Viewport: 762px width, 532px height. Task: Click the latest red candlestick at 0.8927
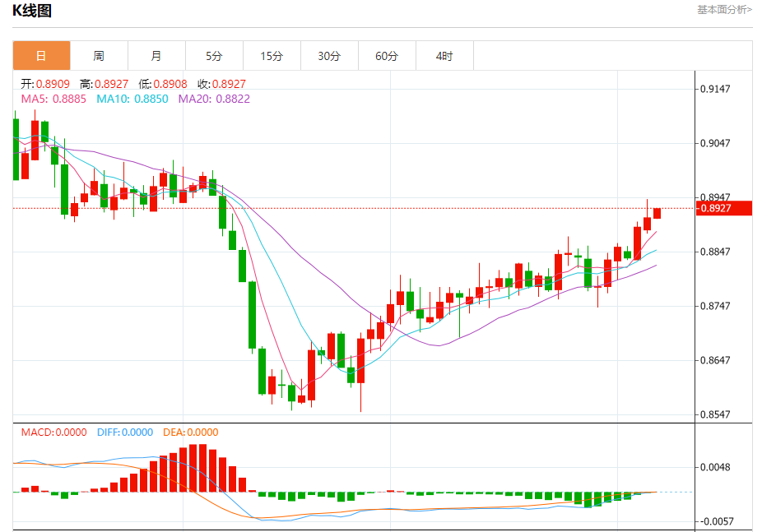tap(657, 213)
